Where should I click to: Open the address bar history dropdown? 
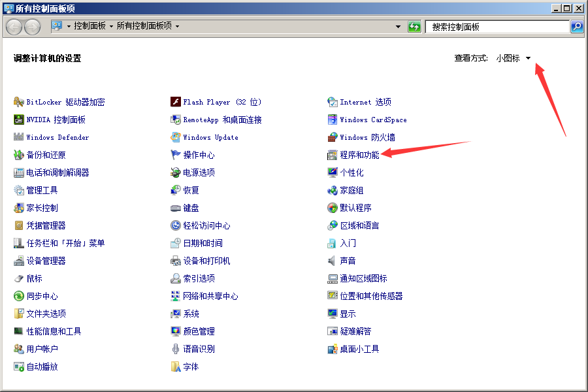tap(398, 27)
